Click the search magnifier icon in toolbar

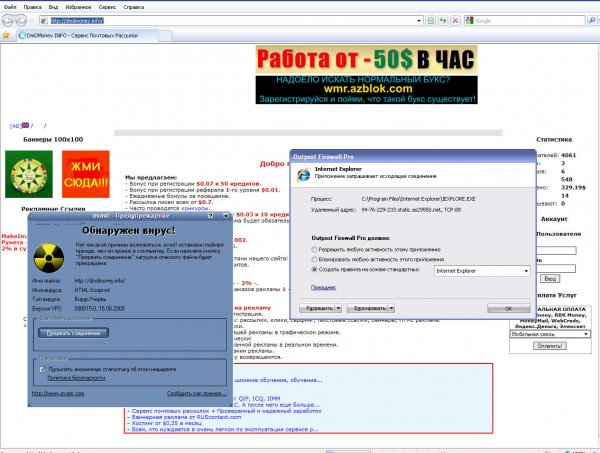[592, 21]
